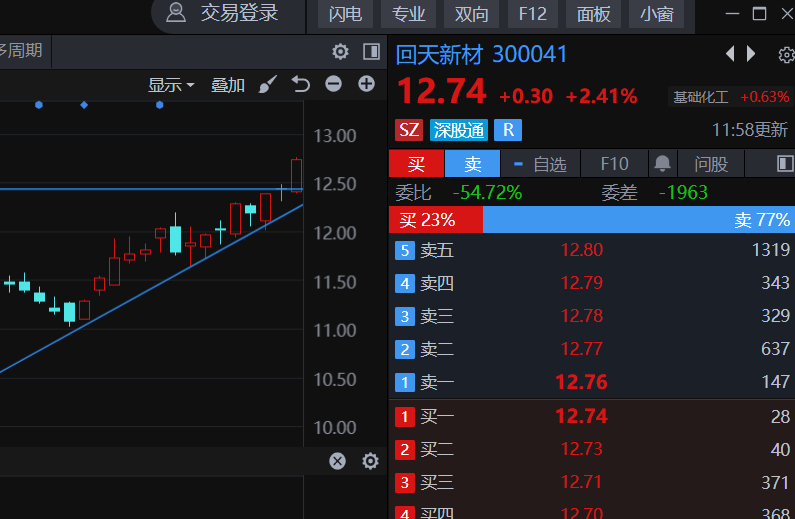Image resolution: width=795 pixels, height=519 pixels.
Task: Click the user avatar icon beside 交易登录
Action: [x=176, y=13]
